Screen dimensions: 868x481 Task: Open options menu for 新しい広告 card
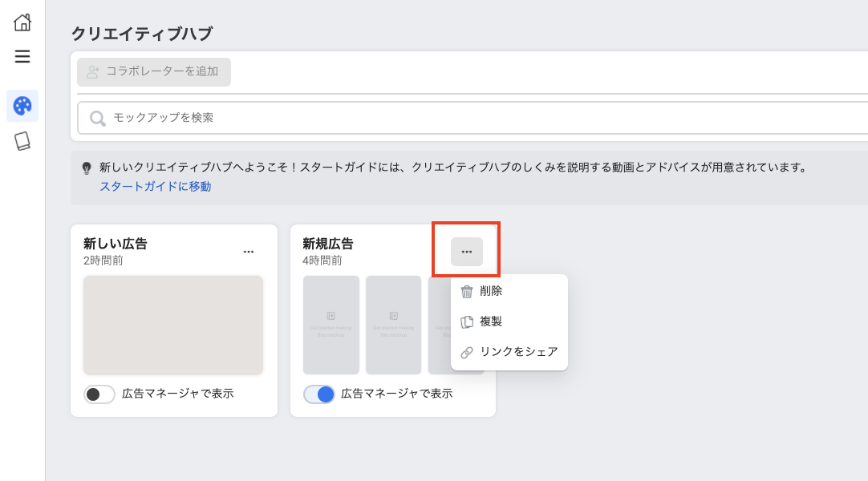pos(249,252)
